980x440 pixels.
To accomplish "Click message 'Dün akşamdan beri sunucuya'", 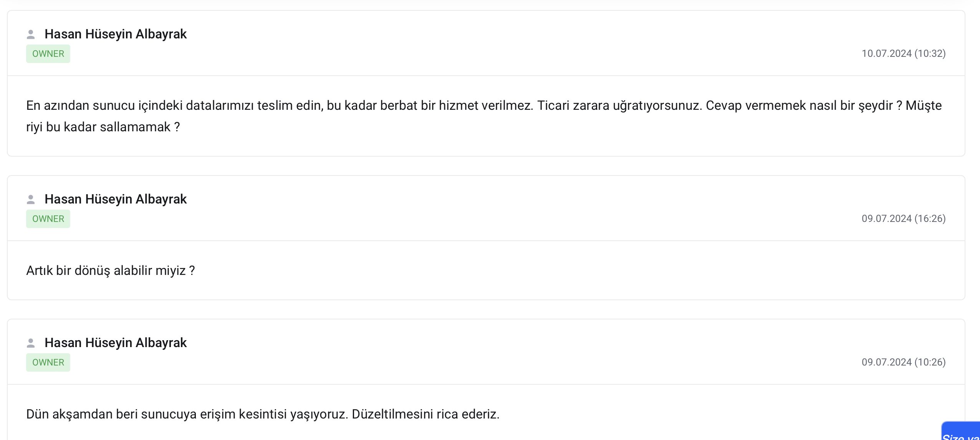I will (263, 414).
